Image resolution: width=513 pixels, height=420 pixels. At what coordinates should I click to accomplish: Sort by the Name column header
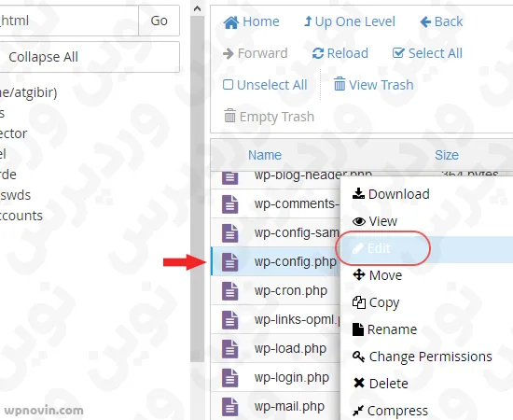(x=265, y=155)
